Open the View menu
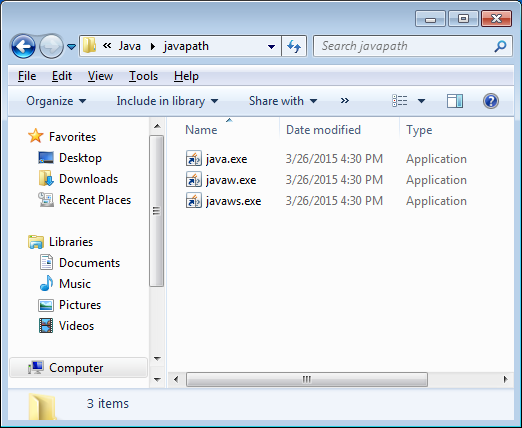The width and height of the screenshot is (522, 428). (100, 76)
